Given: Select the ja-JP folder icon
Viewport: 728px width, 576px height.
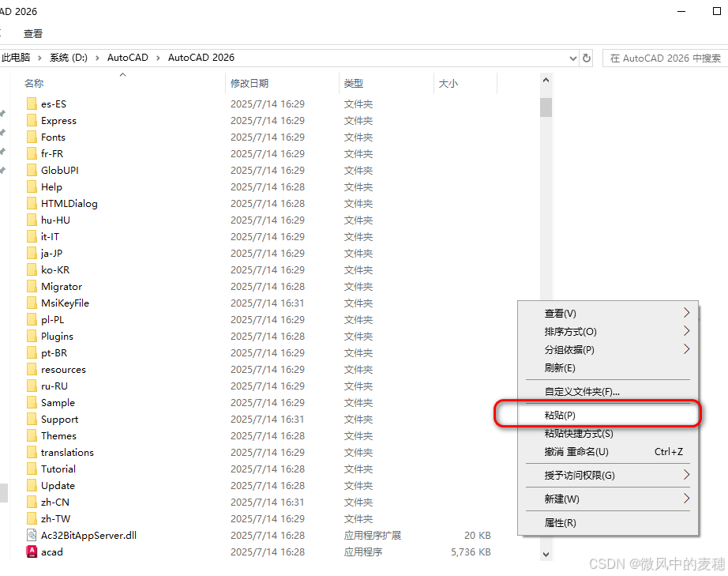Looking at the screenshot, I should (32, 253).
